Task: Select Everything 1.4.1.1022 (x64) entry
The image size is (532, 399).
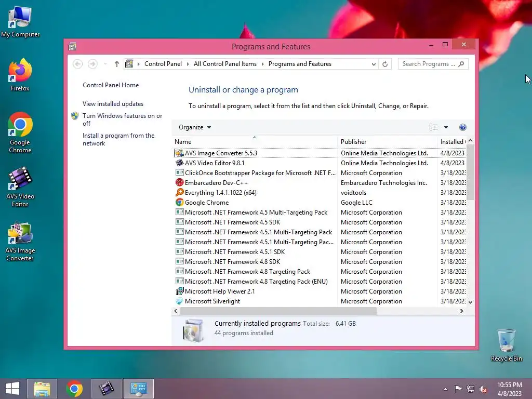Action: [320, 192]
